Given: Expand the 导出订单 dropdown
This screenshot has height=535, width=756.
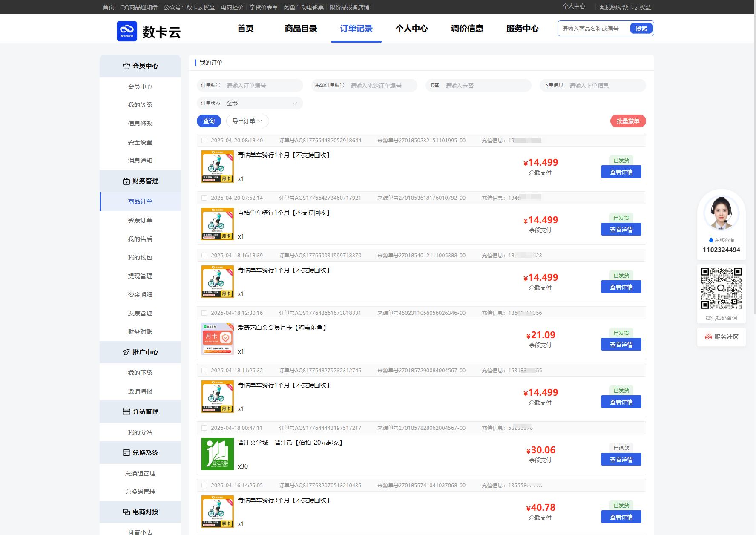Looking at the screenshot, I should click(247, 121).
